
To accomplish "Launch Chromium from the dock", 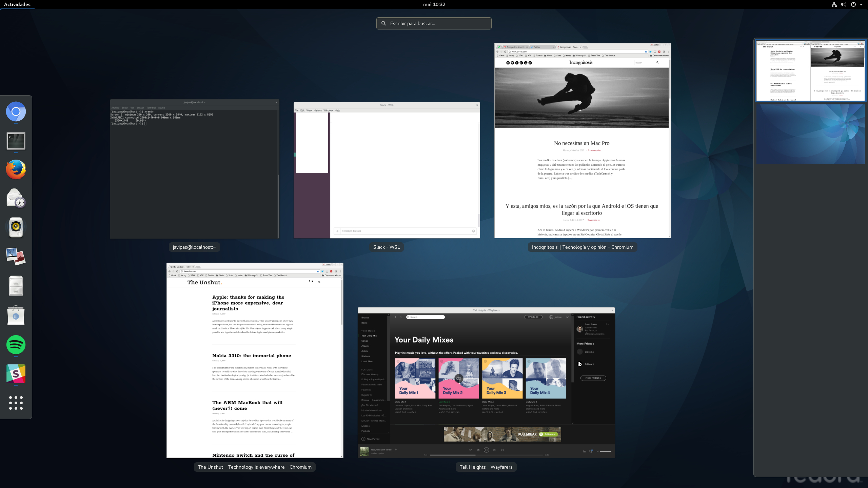I will point(16,111).
